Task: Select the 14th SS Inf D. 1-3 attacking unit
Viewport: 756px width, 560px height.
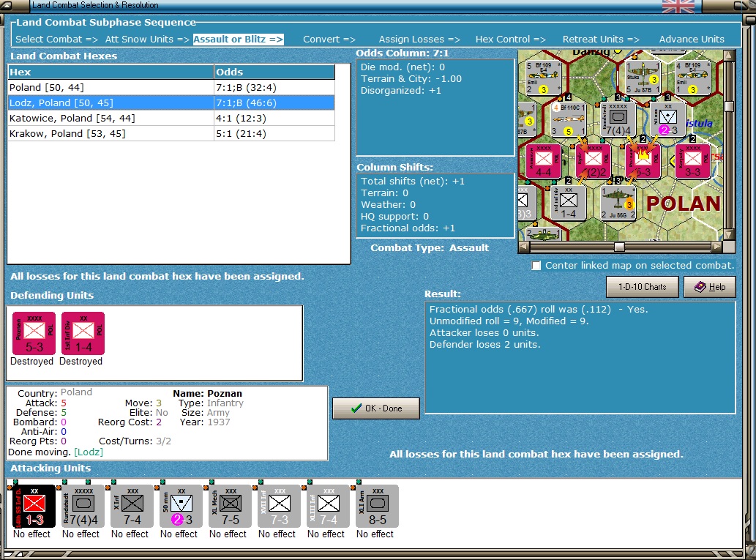Action: (x=34, y=507)
